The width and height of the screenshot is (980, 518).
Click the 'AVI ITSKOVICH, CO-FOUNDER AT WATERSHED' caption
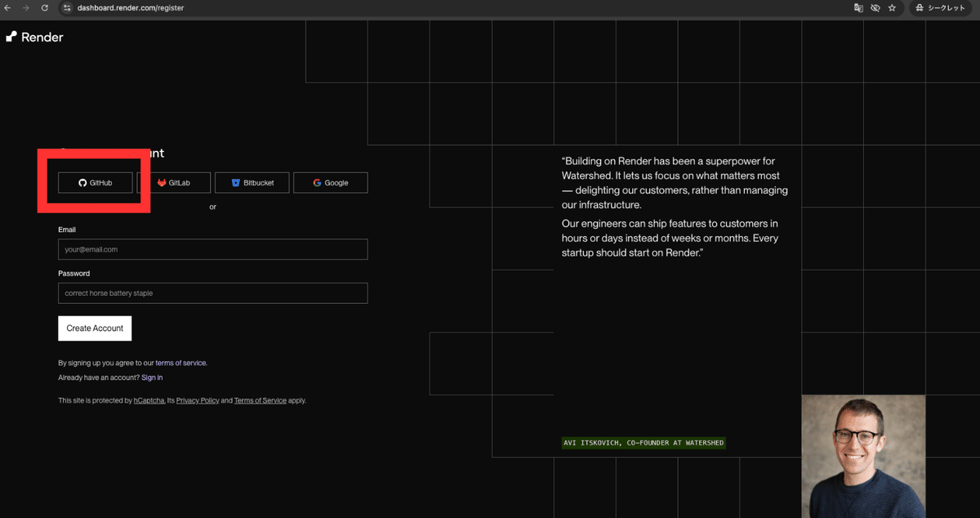[644, 443]
